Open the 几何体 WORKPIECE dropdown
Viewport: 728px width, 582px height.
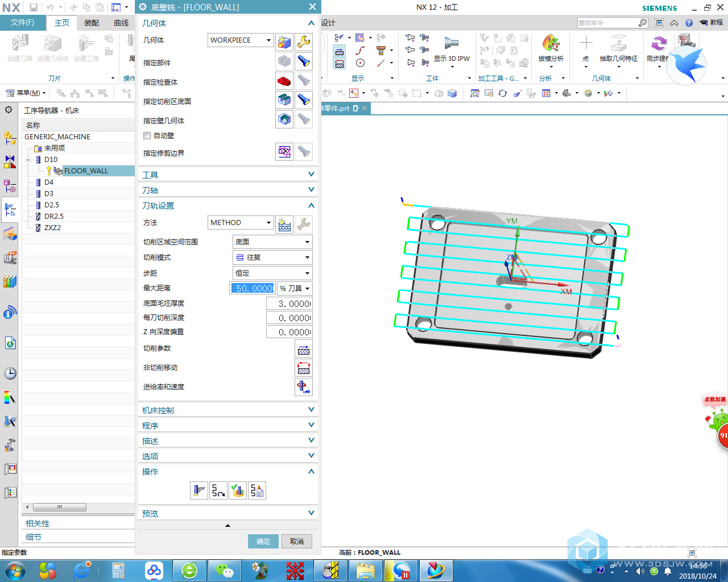click(x=241, y=40)
